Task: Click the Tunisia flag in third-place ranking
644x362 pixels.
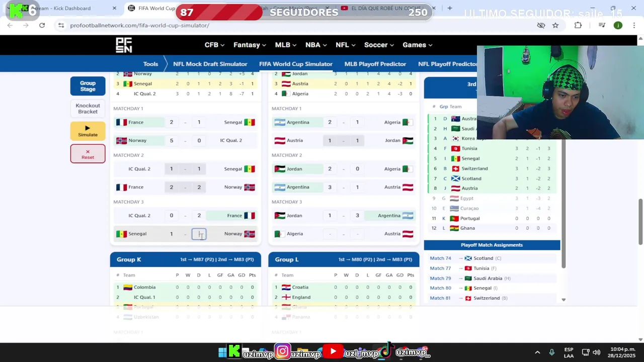Action: 455,148
